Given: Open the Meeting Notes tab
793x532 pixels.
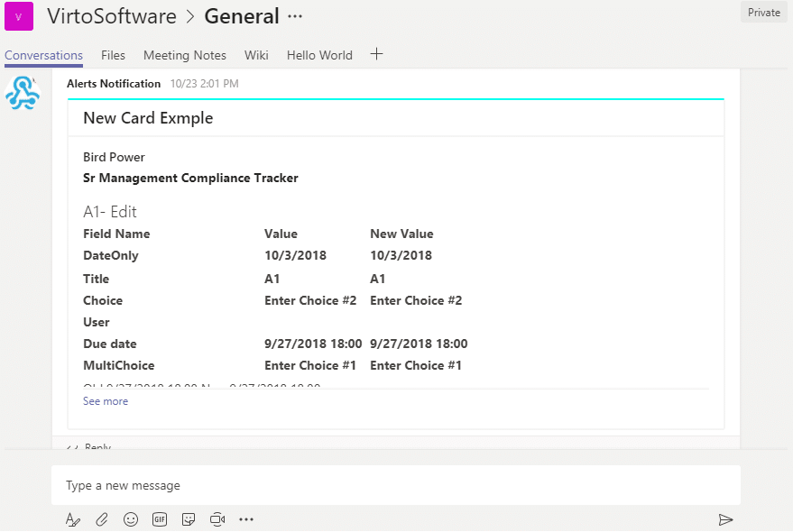Looking at the screenshot, I should (185, 55).
